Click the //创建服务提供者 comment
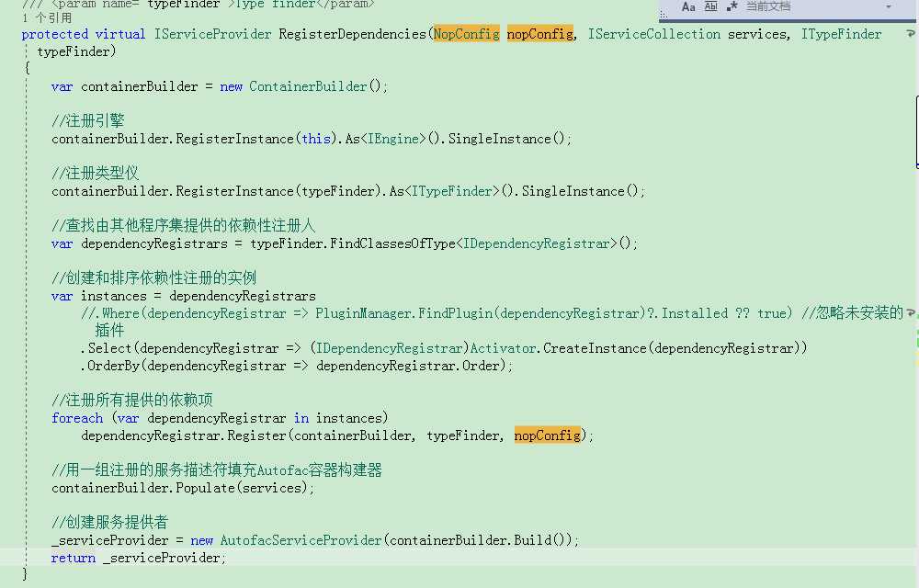919x588 pixels. point(109,522)
